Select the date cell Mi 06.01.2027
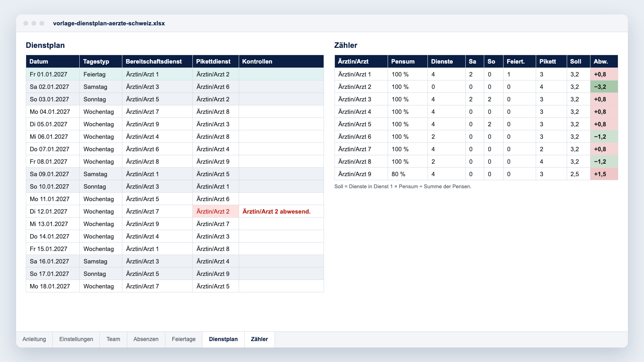Screen dimensions: 644x362 point(53,136)
